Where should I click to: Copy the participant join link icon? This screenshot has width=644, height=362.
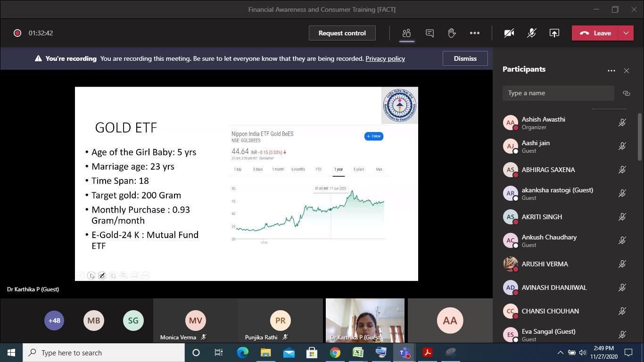pyautogui.click(x=626, y=93)
